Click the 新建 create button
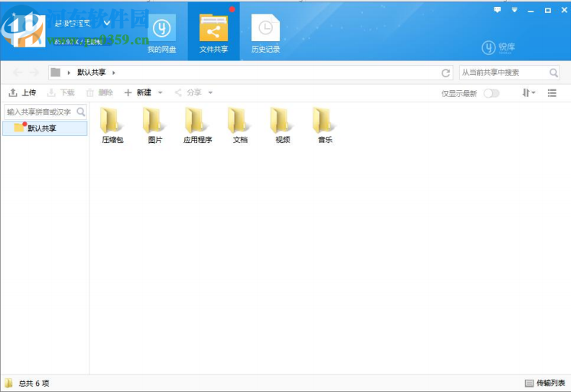574x392 pixels. (x=138, y=92)
